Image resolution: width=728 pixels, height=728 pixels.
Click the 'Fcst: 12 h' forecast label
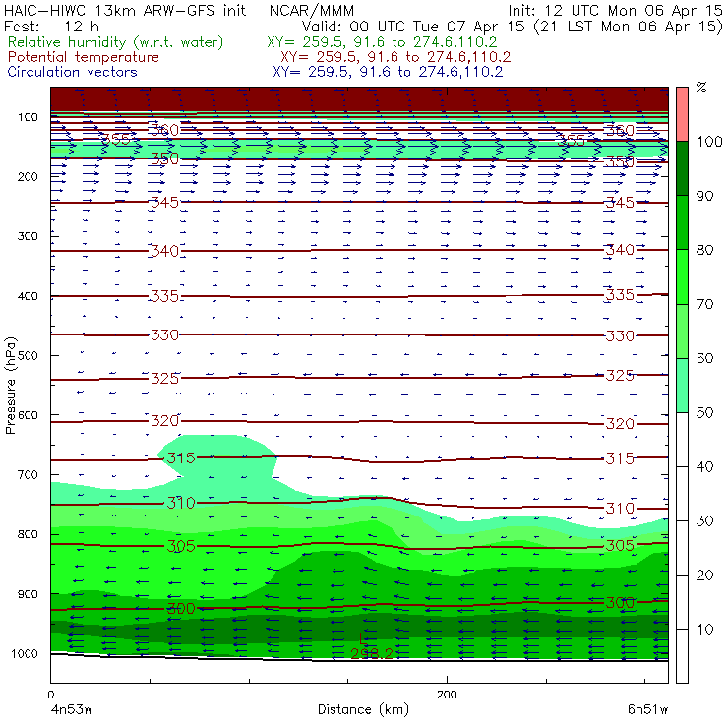pos(51,26)
